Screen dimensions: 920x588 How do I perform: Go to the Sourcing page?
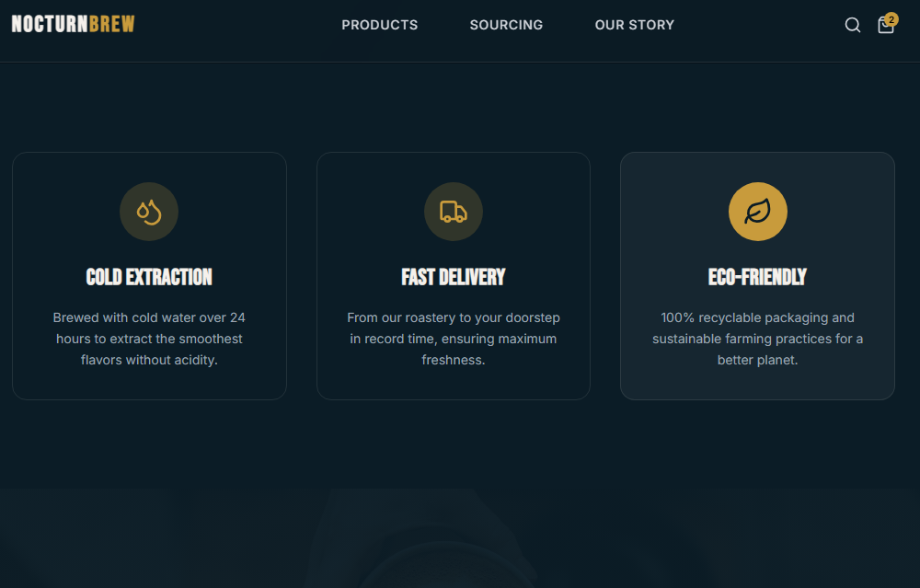(x=506, y=25)
